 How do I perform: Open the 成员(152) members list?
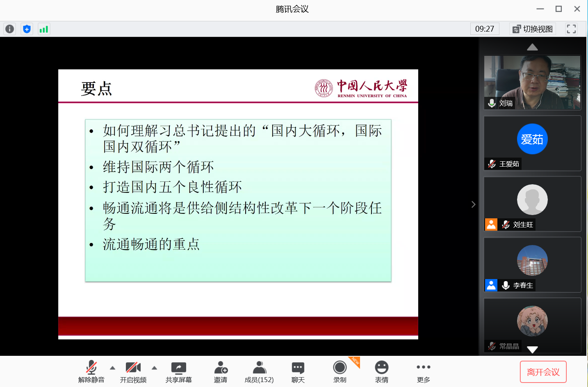click(259, 372)
